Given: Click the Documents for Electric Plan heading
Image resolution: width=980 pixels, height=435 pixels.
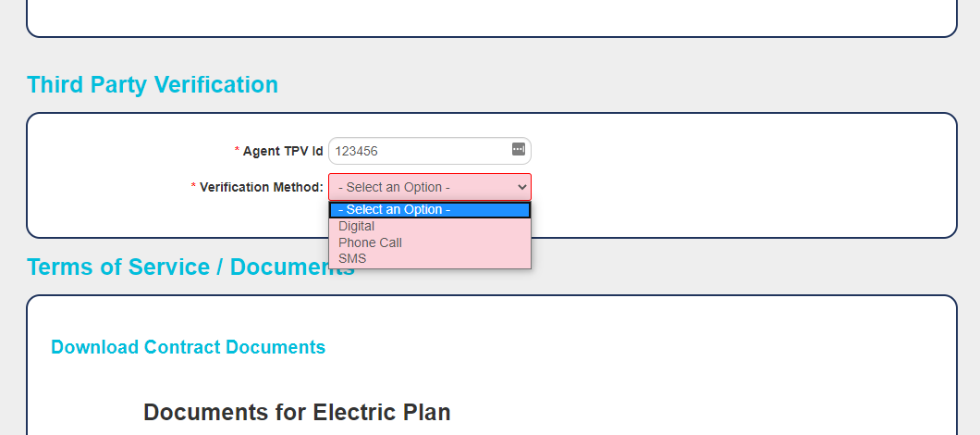Looking at the screenshot, I should (x=297, y=413).
